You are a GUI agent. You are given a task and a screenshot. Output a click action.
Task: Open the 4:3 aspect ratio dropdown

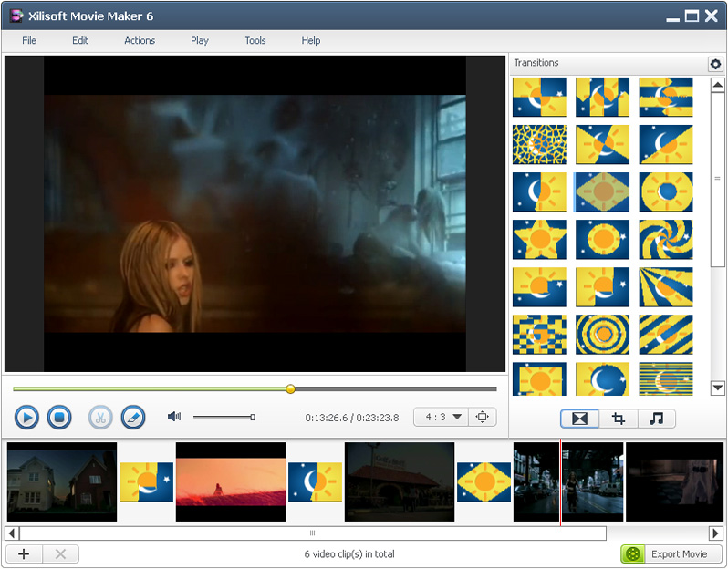tap(441, 417)
